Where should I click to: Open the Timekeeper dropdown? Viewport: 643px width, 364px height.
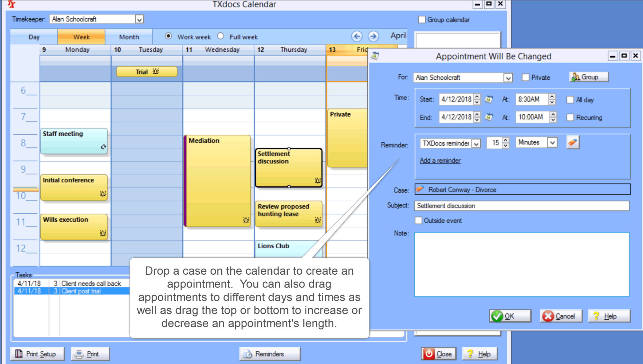click(140, 19)
